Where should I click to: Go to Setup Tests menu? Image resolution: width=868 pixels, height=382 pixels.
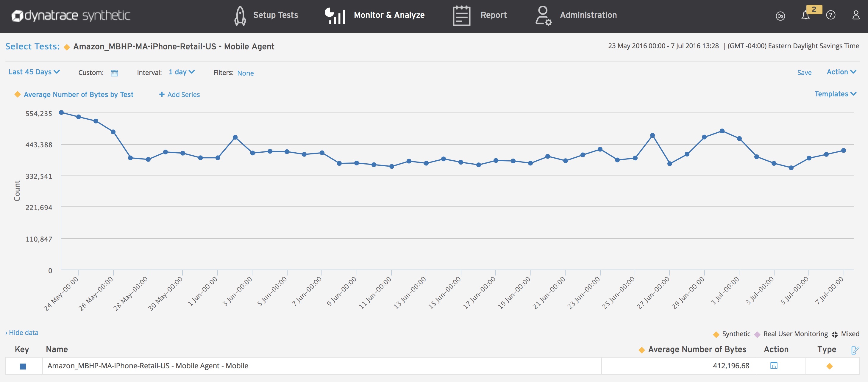click(276, 15)
